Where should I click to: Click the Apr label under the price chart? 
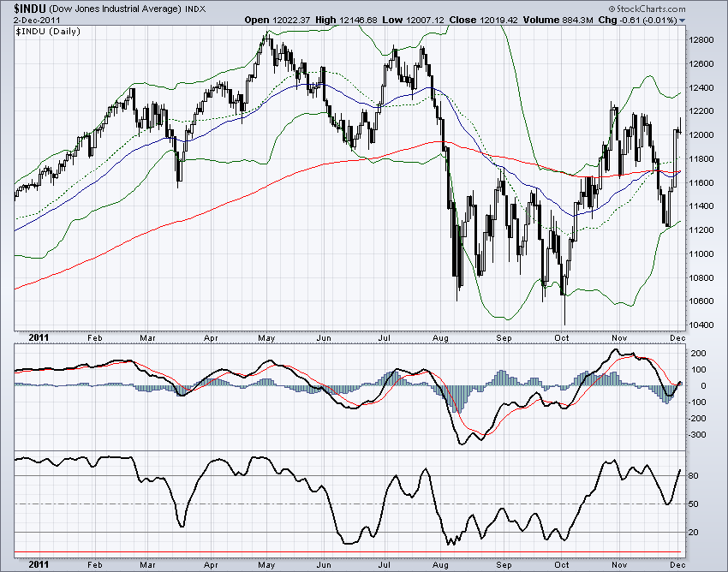211,338
